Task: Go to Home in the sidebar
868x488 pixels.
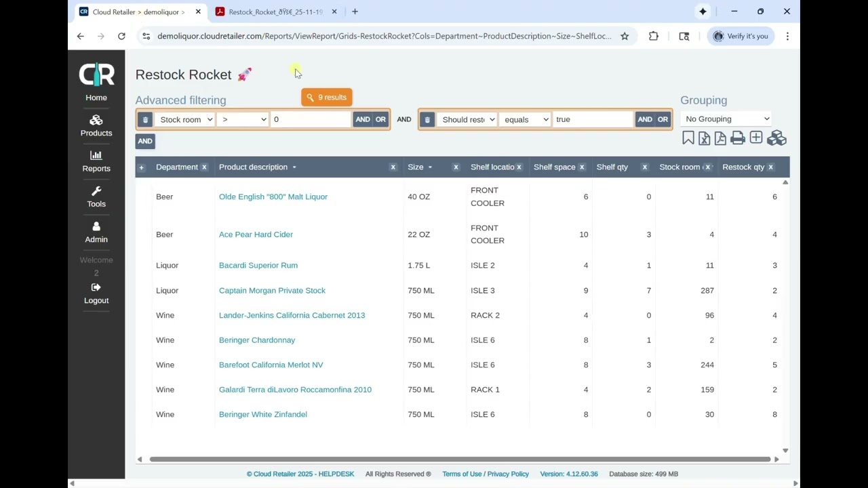Action: (x=96, y=98)
